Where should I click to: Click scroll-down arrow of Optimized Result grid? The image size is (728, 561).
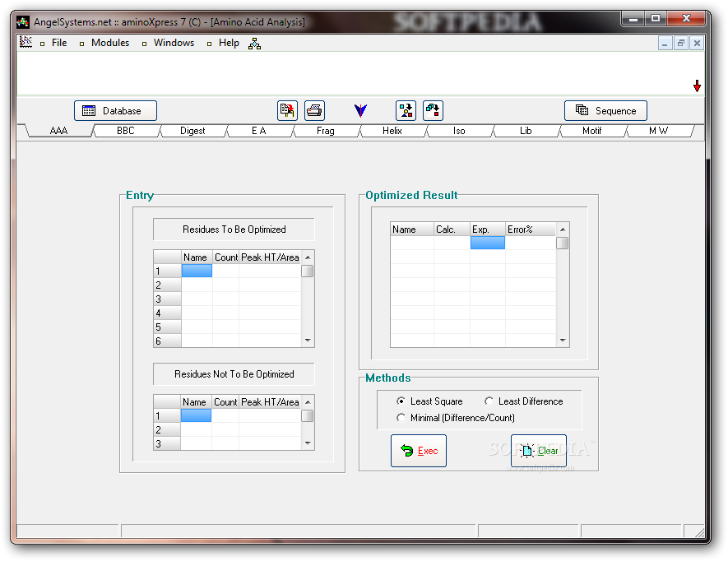coord(563,341)
